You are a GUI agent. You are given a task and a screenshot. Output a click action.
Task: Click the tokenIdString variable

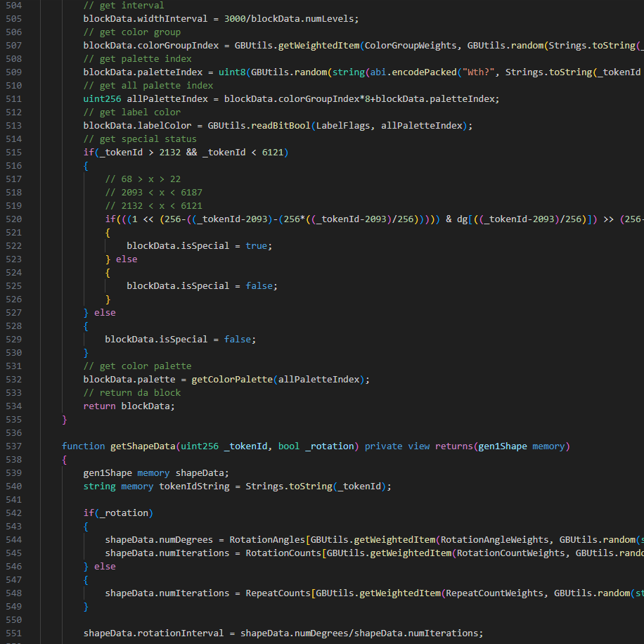pos(194,487)
